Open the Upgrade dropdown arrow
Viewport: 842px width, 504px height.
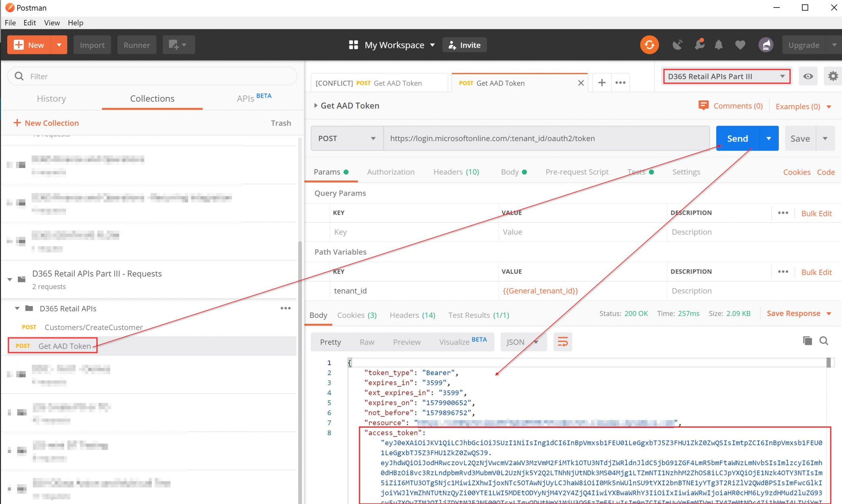pos(834,45)
